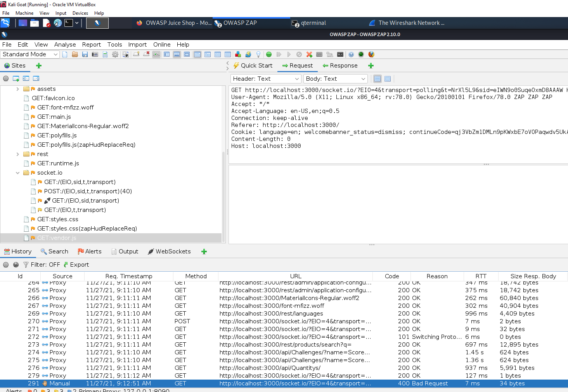
Task: Sort history by the Method column header
Action: point(196,276)
